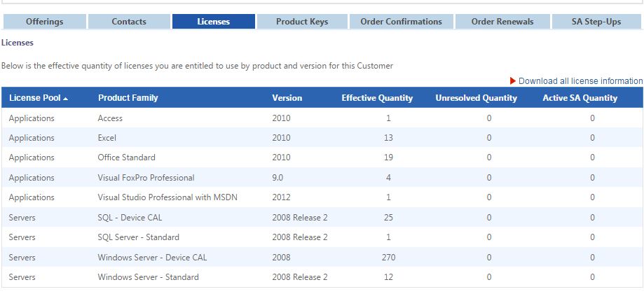This screenshot has width=644, height=294.
Task: Select the Licenses tab
Action: (x=214, y=22)
